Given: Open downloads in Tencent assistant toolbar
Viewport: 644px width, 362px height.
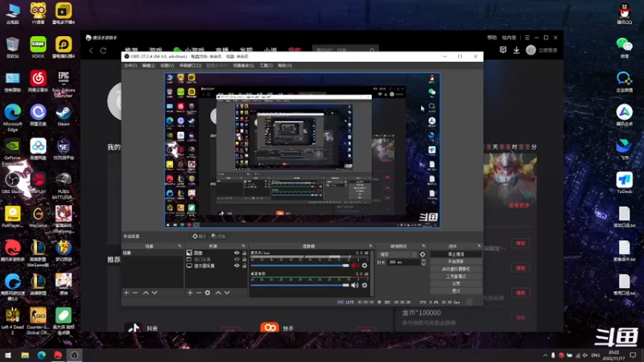Looking at the screenshot, I should [516, 50].
